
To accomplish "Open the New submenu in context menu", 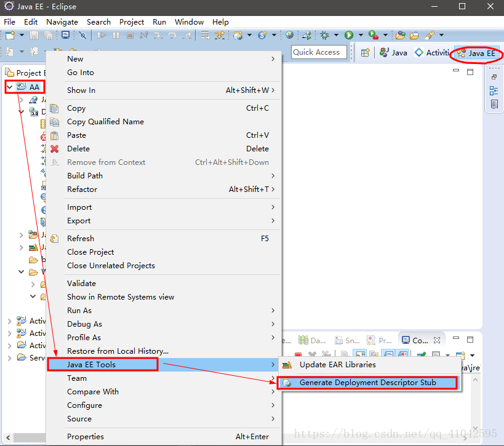I will pyautogui.click(x=164, y=59).
